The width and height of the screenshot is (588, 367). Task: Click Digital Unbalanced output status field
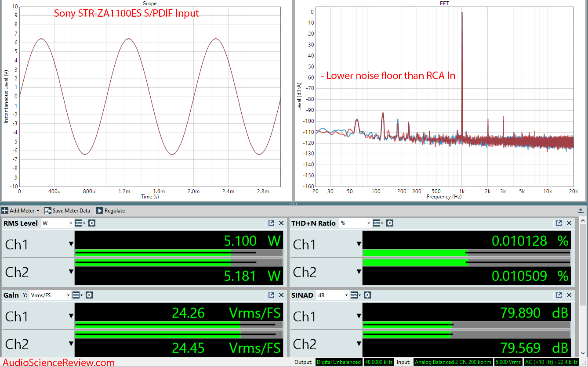point(339,362)
